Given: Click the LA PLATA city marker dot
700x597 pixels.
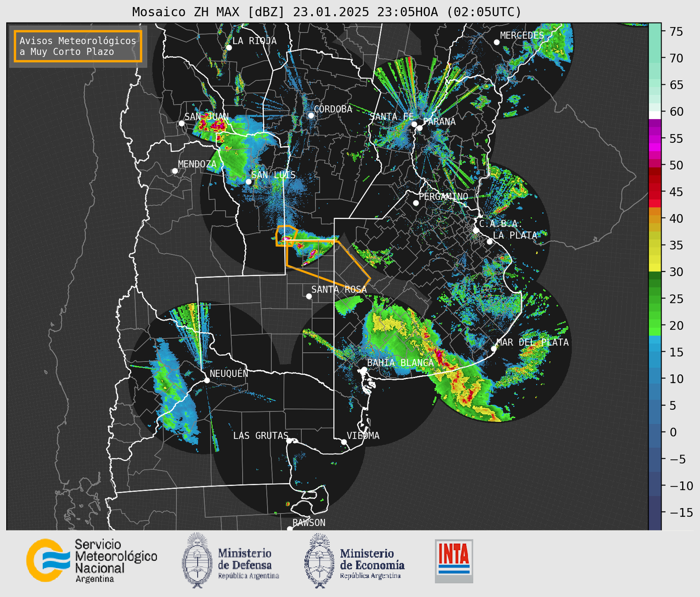Looking at the screenshot, I should coord(490,242).
